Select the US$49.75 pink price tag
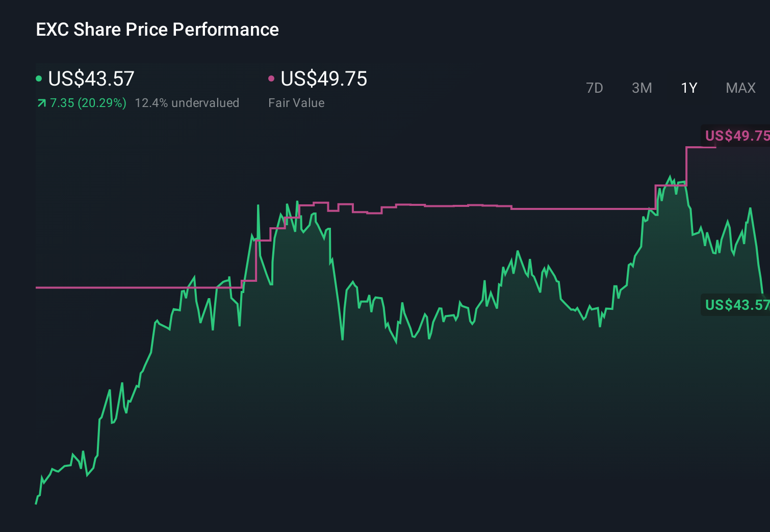This screenshot has width=770, height=532. pos(736,136)
